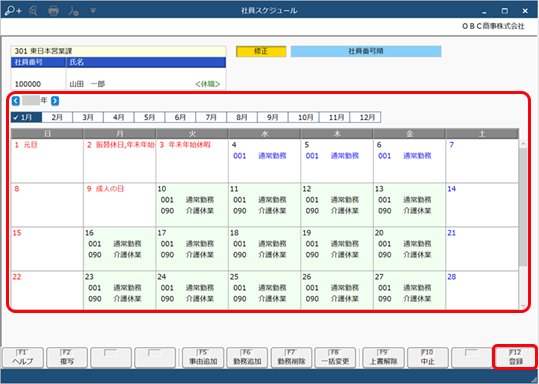Click the 社員番号 column header
Image resolution: width=539 pixels, height=384 pixels.
click(x=38, y=62)
